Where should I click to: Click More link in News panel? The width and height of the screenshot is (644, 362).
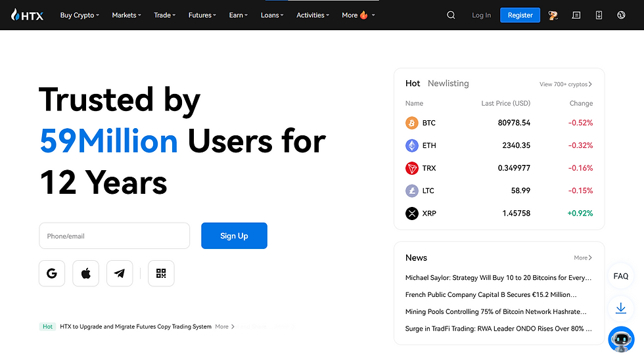tap(583, 258)
